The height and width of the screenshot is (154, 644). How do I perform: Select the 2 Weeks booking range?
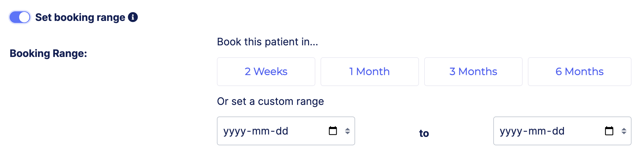coord(266,71)
